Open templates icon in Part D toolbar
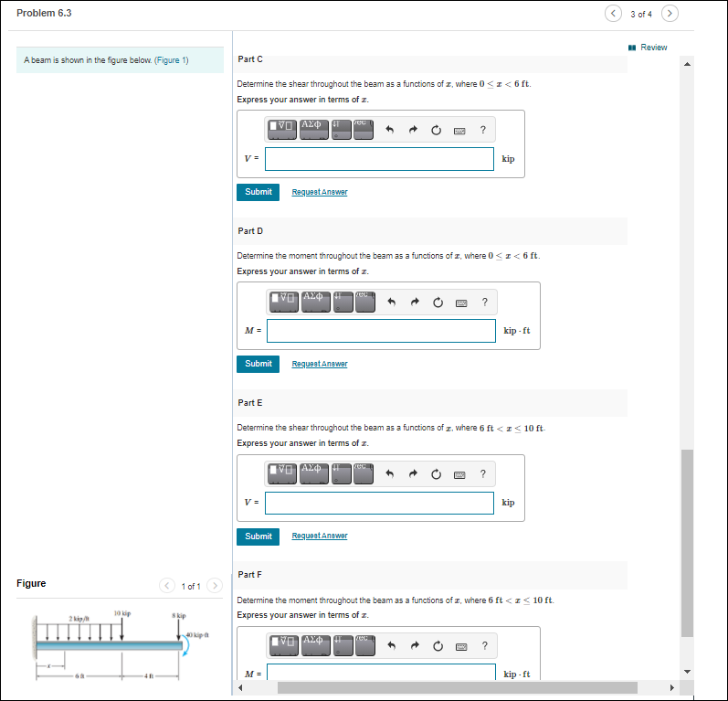The image size is (728, 701). pos(284,302)
